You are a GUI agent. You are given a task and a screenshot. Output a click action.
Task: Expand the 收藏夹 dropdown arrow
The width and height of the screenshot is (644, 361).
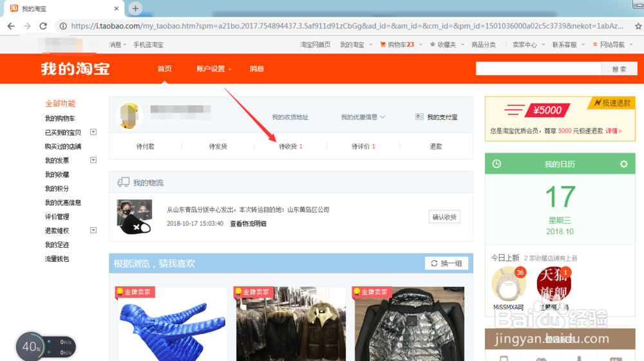point(462,44)
